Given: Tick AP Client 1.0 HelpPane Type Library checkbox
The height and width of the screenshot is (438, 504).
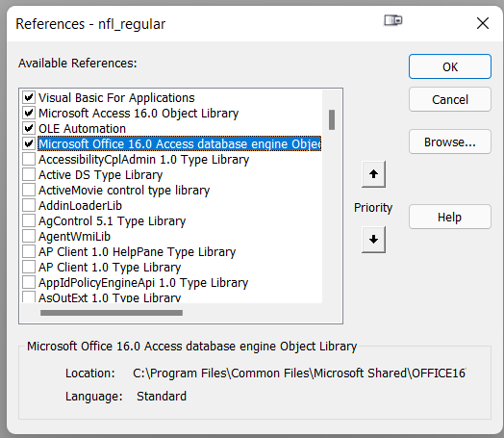Looking at the screenshot, I should point(29,251).
